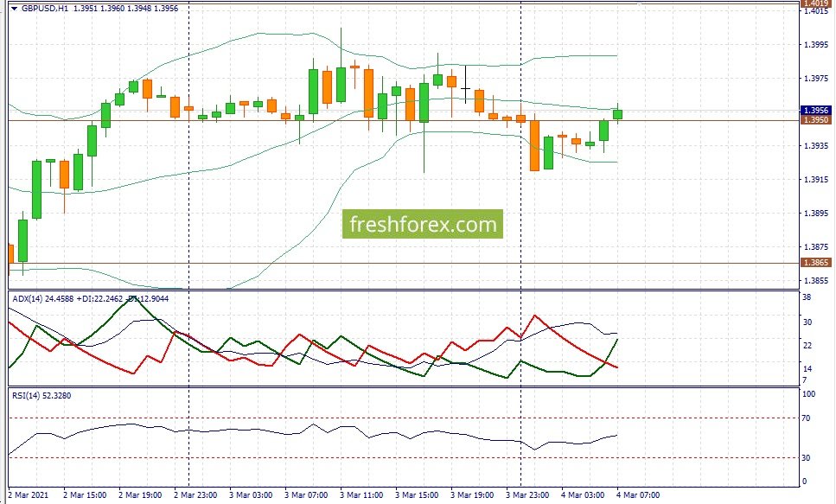Click the 1.3975 price scale value
836x504 pixels.
(x=816, y=79)
